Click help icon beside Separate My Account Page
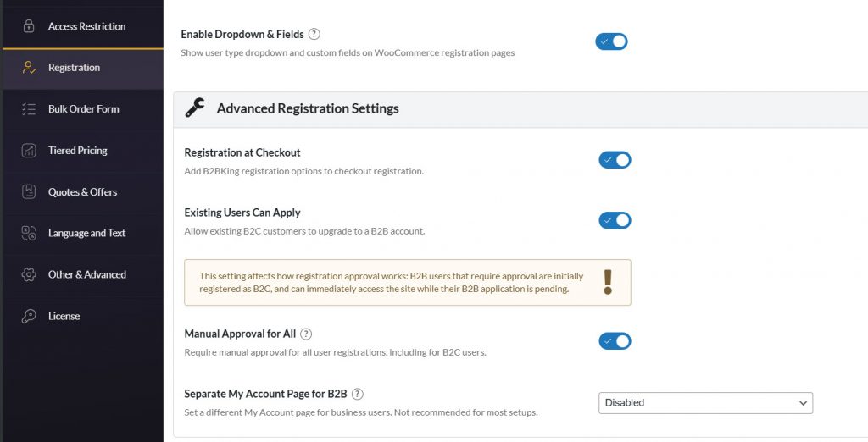Viewport: 868px width, 442px height. [x=358, y=395]
